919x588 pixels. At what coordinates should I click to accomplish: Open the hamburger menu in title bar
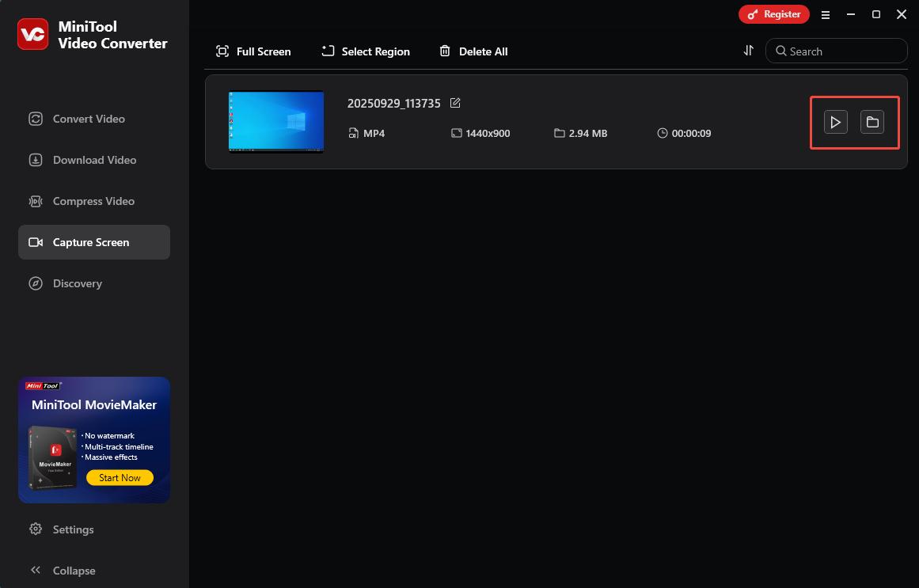tap(826, 15)
